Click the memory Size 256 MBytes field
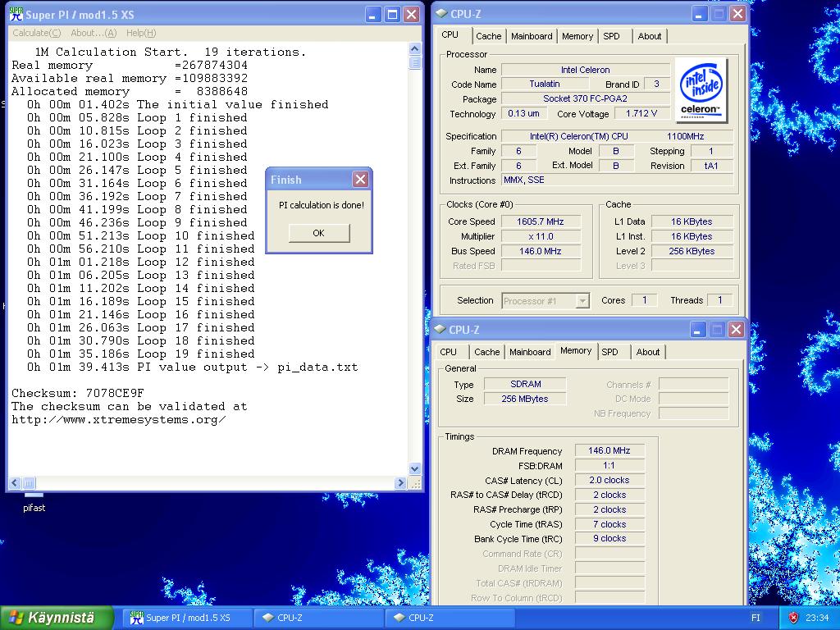840x630 pixels. (525, 399)
